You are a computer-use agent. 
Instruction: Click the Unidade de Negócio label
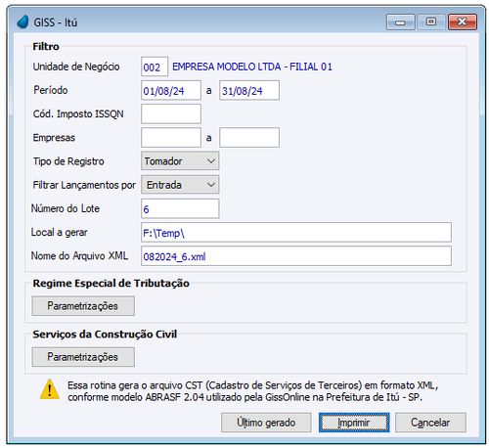click(x=76, y=67)
